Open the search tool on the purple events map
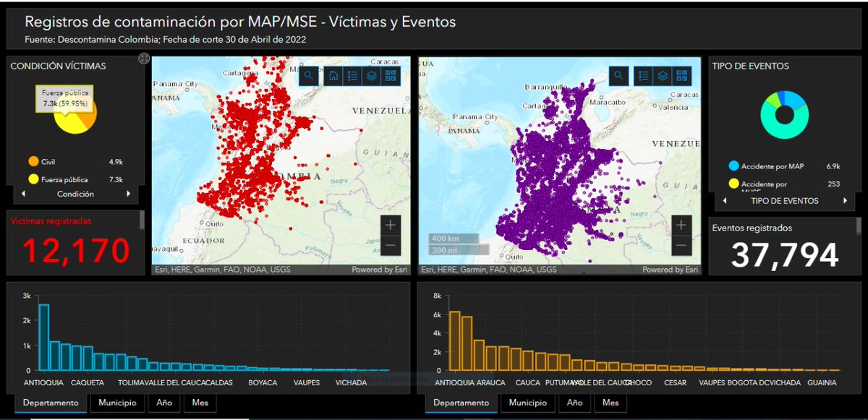This screenshot has width=868, height=420. coord(619,75)
